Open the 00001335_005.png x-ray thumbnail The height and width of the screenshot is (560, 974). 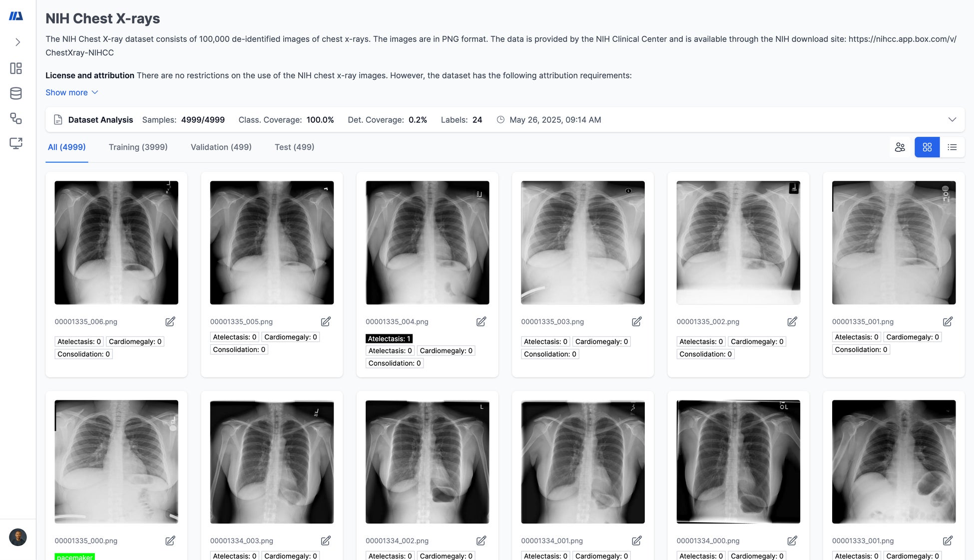click(272, 243)
